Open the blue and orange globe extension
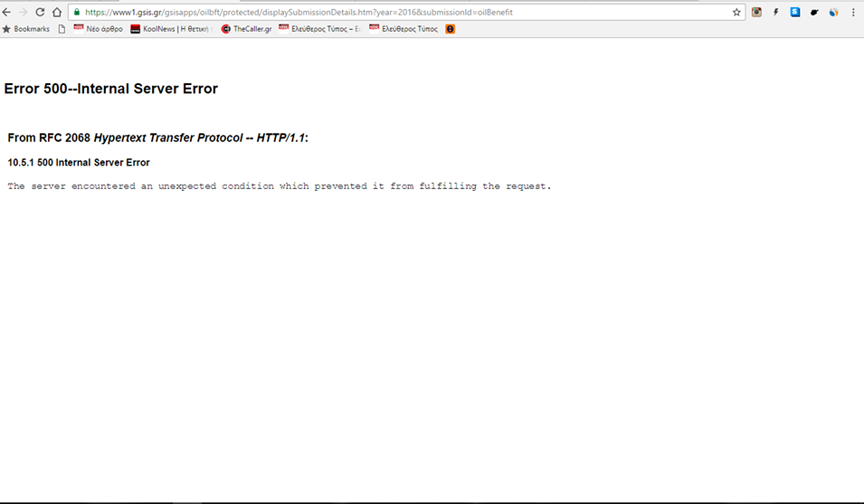 click(834, 13)
